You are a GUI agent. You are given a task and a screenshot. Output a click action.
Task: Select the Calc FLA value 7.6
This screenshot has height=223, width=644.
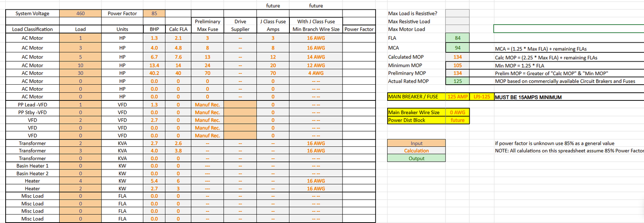click(178, 57)
